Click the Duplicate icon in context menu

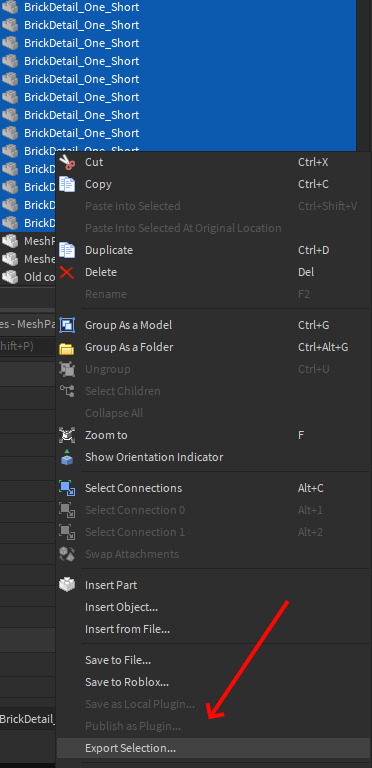click(67, 250)
